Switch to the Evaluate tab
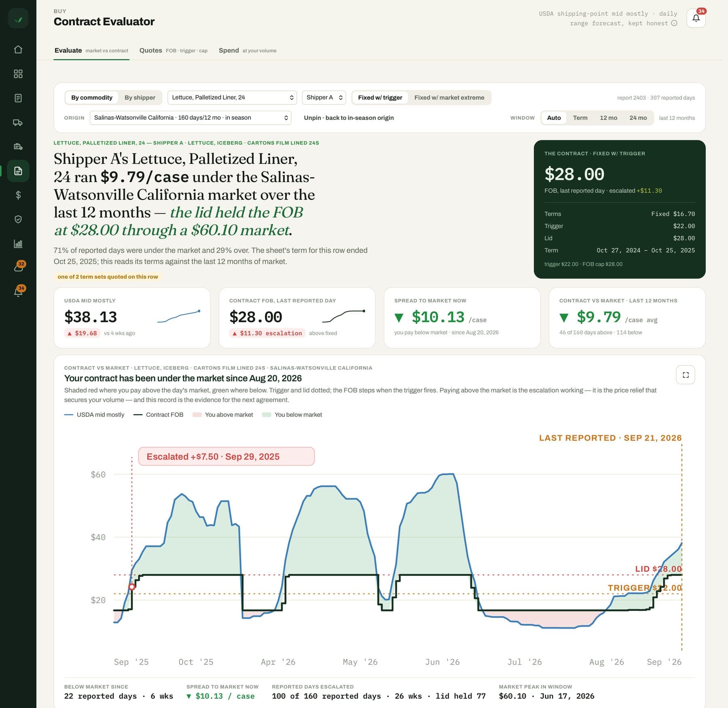This screenshot has width=728, height=708. click(91, 51)
